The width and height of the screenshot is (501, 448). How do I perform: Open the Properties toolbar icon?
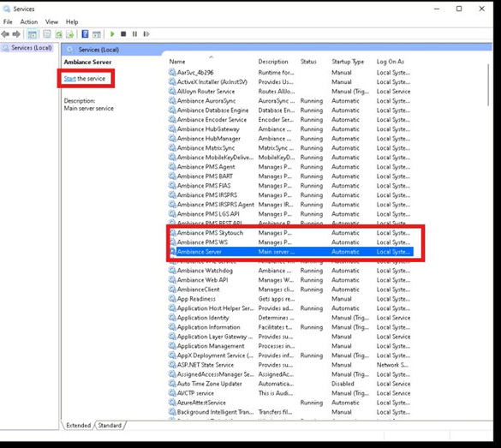[47, 34]
